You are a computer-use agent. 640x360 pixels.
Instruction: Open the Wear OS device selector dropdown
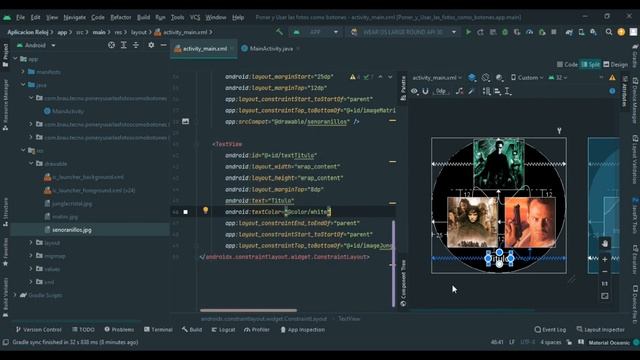click(404, 32)
